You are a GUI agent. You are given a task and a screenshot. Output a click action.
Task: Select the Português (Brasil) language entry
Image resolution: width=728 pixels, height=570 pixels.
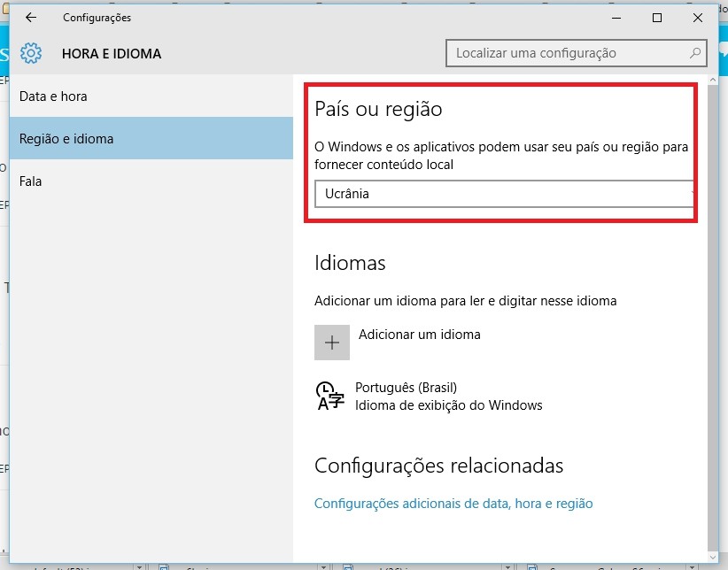(x=406, y=388)
